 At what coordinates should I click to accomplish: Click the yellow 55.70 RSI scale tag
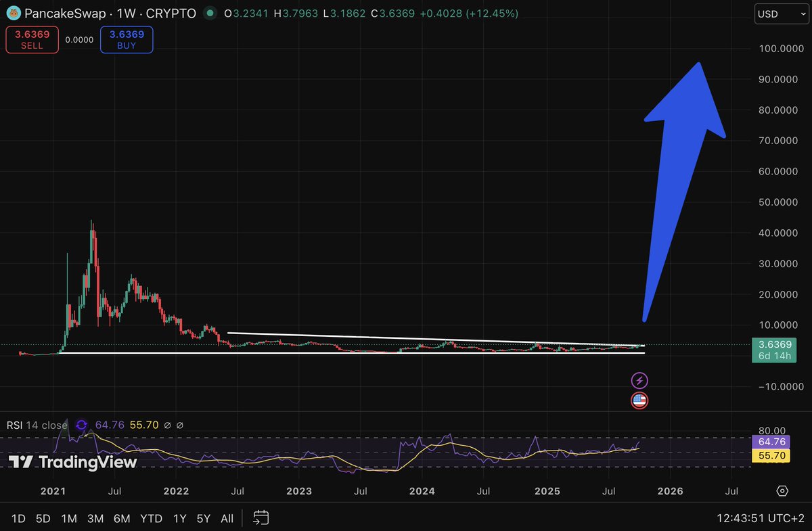tap(771, 457)
